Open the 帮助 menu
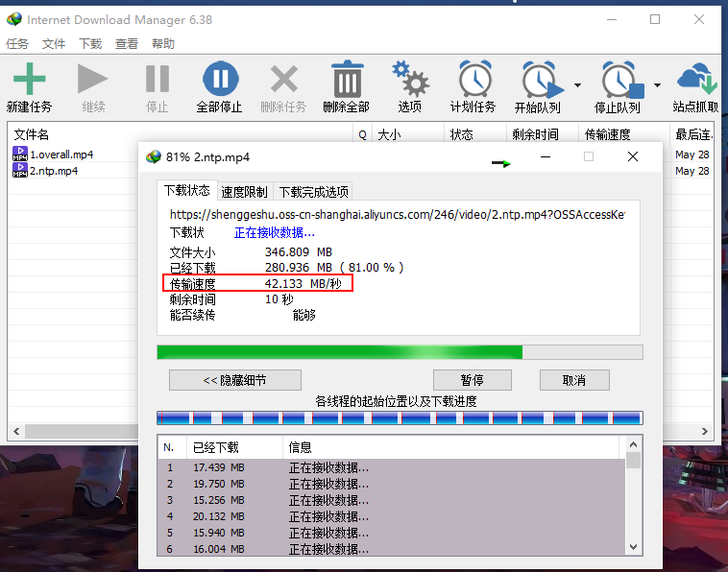Screen dimensions: 728x572 [163, 43]
